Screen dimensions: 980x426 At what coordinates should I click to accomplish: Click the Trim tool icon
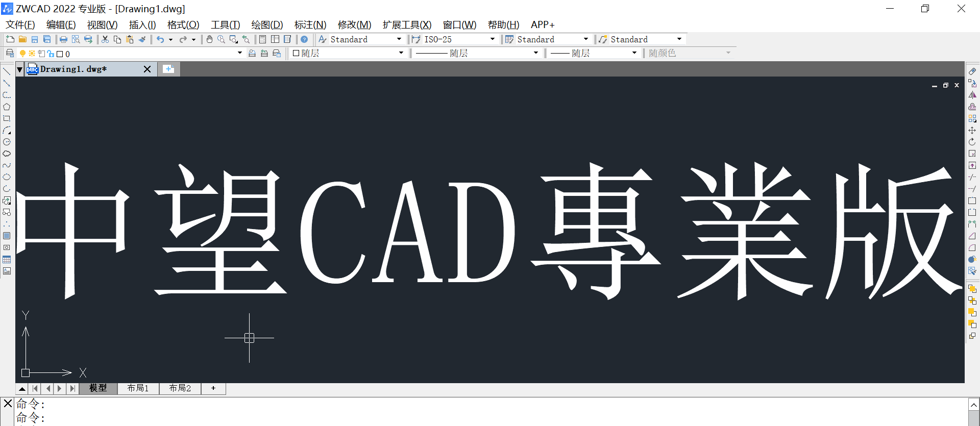(x=972, y=177)
